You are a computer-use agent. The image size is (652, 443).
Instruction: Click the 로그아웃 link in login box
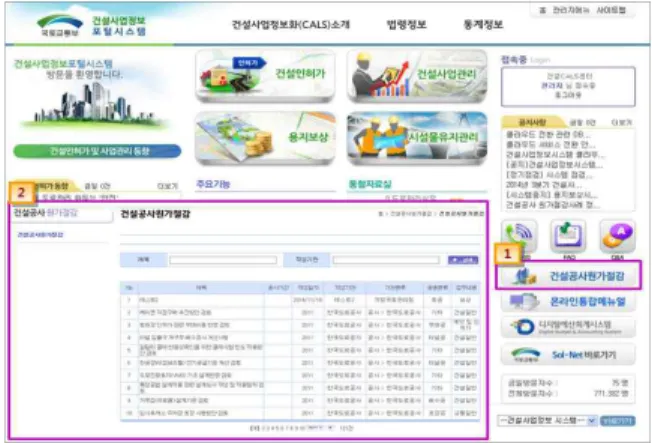568,95
